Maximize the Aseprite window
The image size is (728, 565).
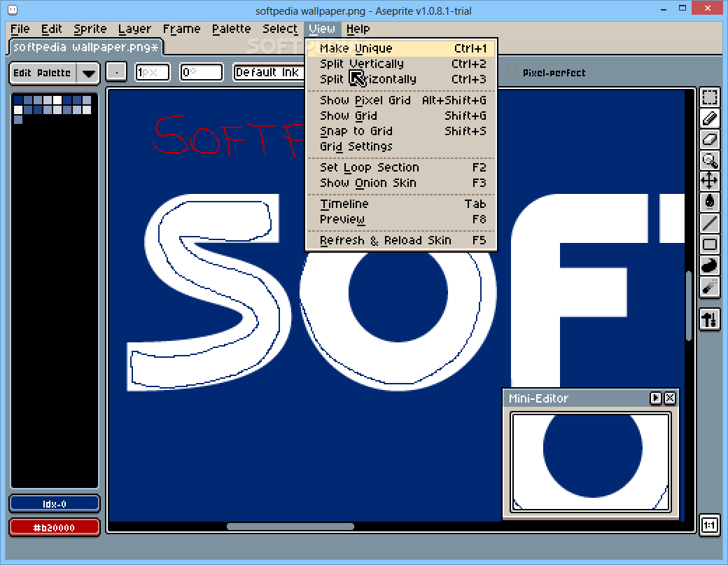(x=682, y=9)
